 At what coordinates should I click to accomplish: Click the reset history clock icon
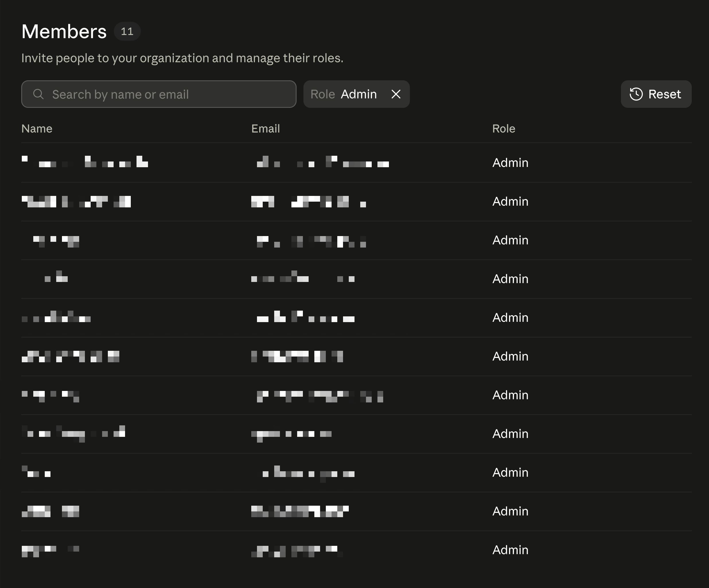point(636,94)
